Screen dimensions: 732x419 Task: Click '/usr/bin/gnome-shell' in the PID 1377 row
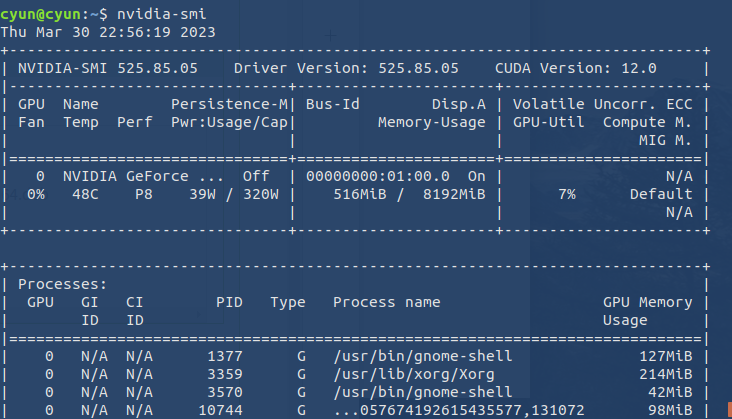pyautogui.click(x=423, y=356)
